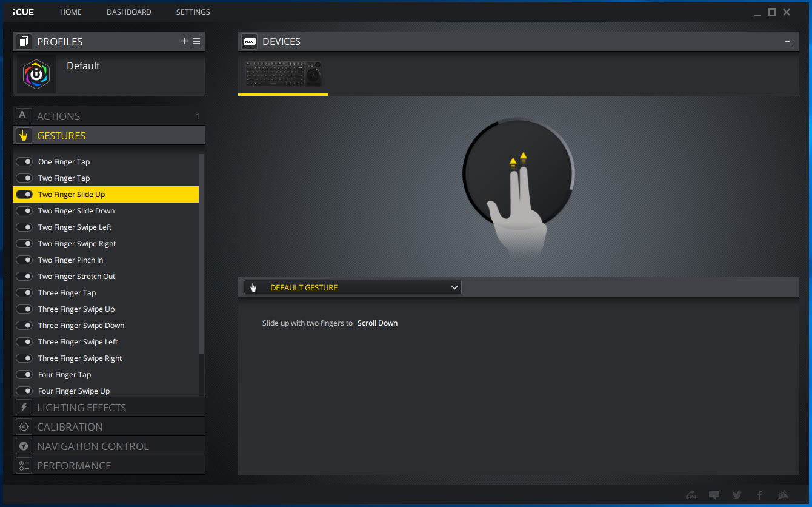Toggle Three Finger Swipe Right switch
This screenshot has width=812, height=507.
click(x=24, y=358)
